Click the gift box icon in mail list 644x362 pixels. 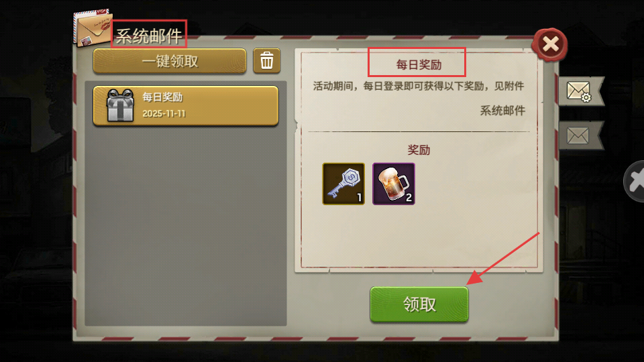120,105
